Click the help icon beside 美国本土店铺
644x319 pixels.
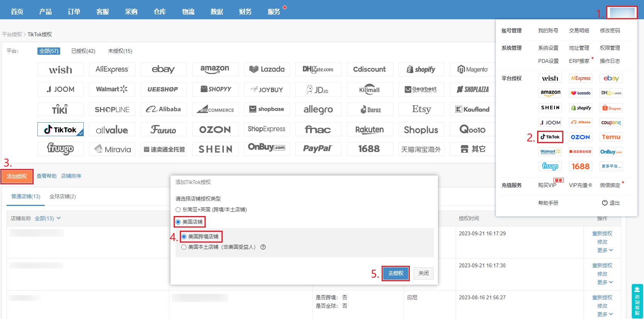pyautogui.click(x=263, y=247)
